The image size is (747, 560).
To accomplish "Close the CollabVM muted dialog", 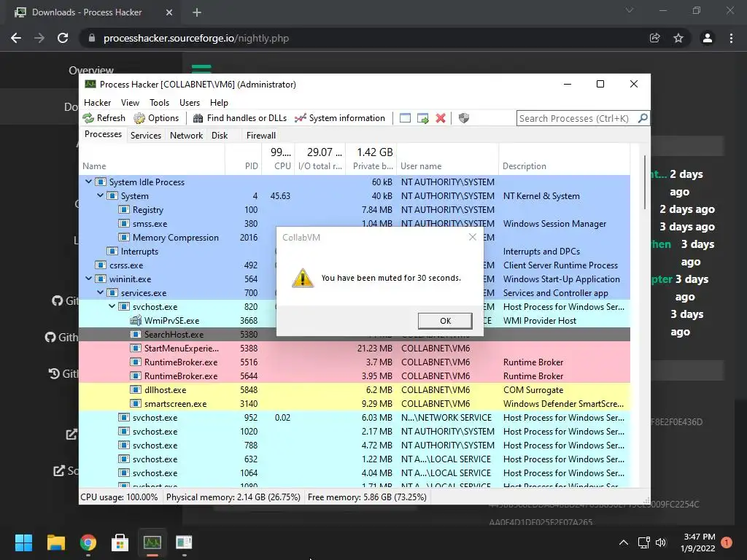I will click(472, 237).
